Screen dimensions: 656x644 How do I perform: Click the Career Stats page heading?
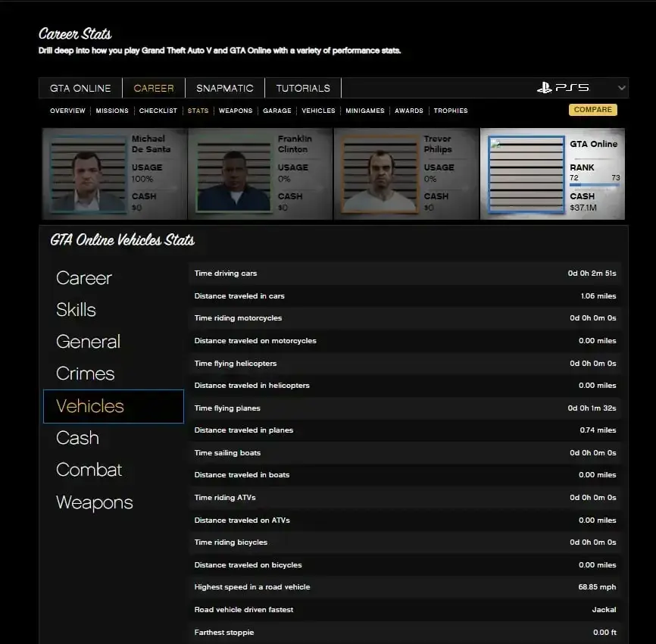[x=75, y=33]
